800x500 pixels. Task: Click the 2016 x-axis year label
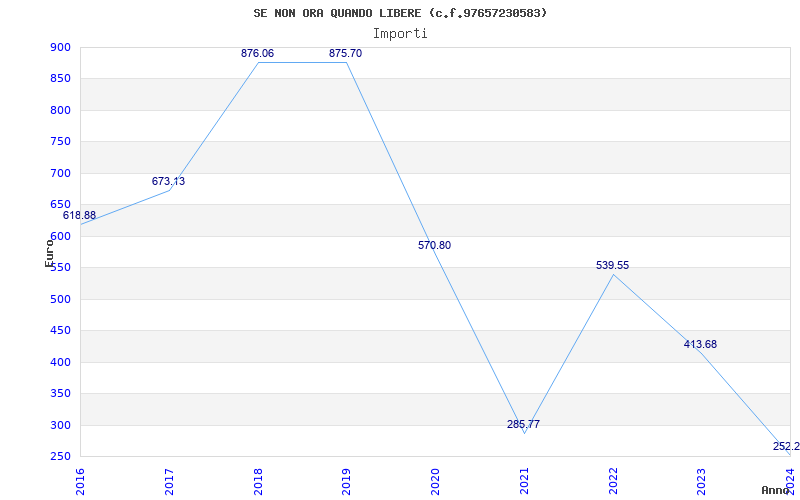(80, 482)
